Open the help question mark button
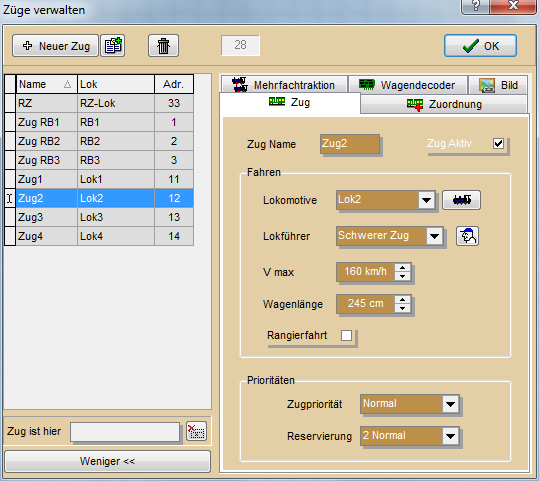Screen dimensions: 539x481 475,6
